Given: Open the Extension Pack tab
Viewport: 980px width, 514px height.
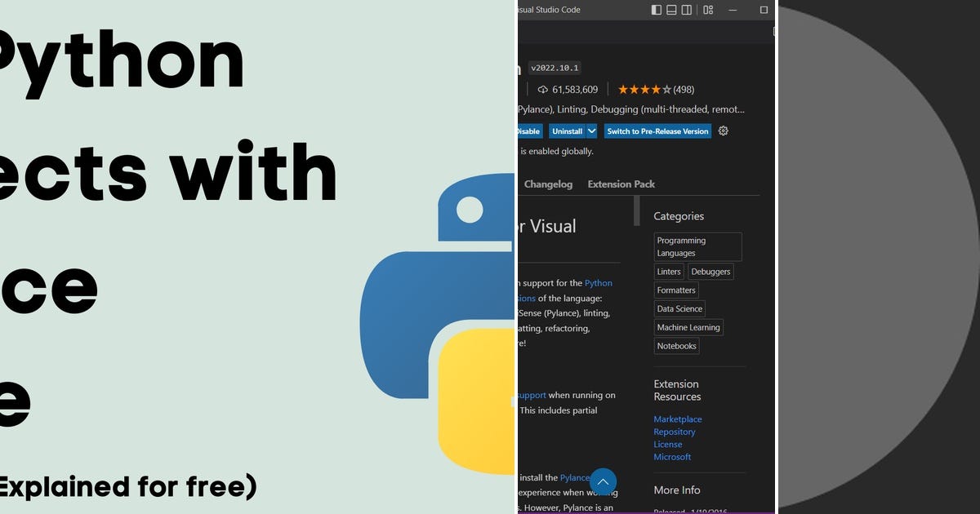Looking at the screenshot, I should click(621, 184).
